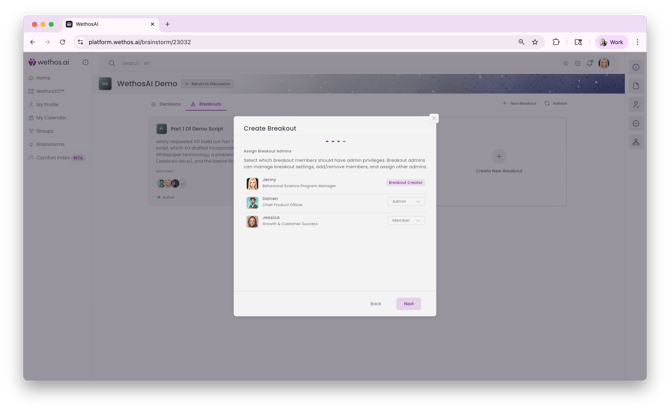Click the checkmark circle icon in right panel

point(636,124)
